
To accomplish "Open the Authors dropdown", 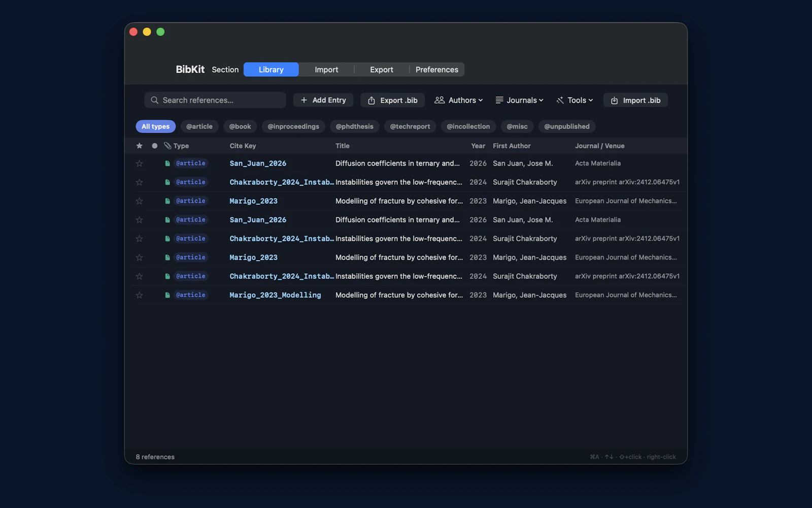I will [x=459, y=100].
